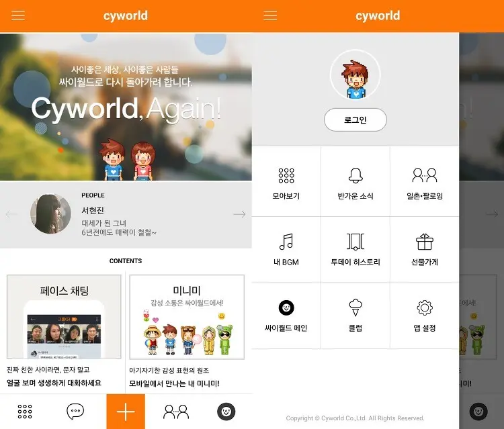The width and height of the screenshot is (504, 429).
Task: Open 클럽 ice cream tile
Action: click(355, 316)
